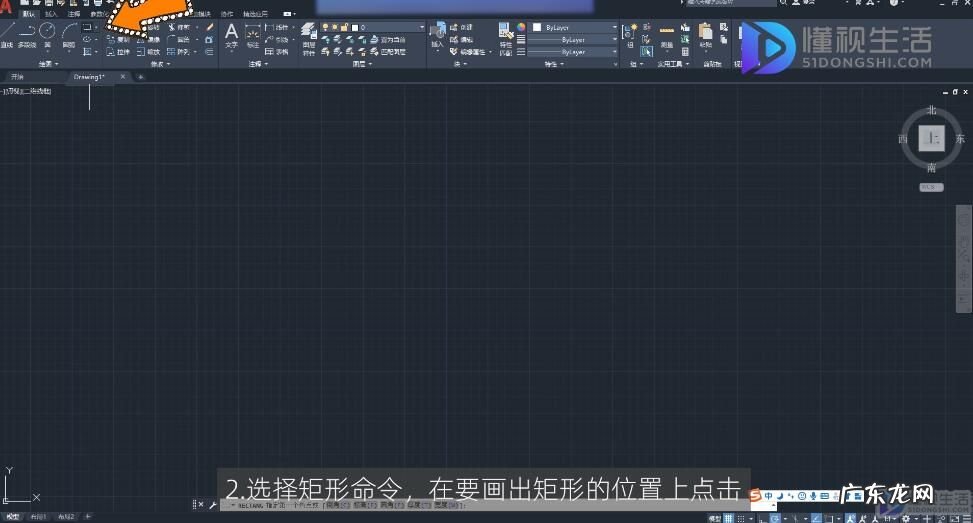Select the Array (阵列) tool
The image size is (973, 523).
pyautogui.click(x=180, y=51)
